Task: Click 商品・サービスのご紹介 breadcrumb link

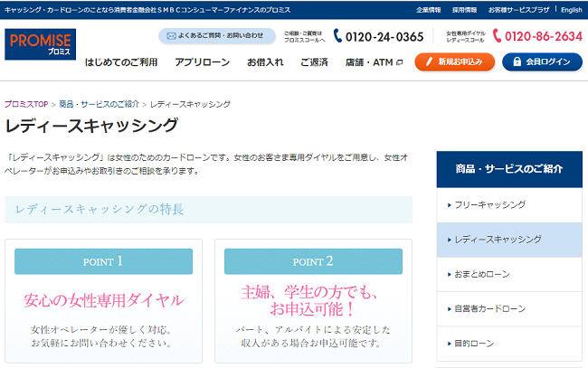Action: coord(99,104)
